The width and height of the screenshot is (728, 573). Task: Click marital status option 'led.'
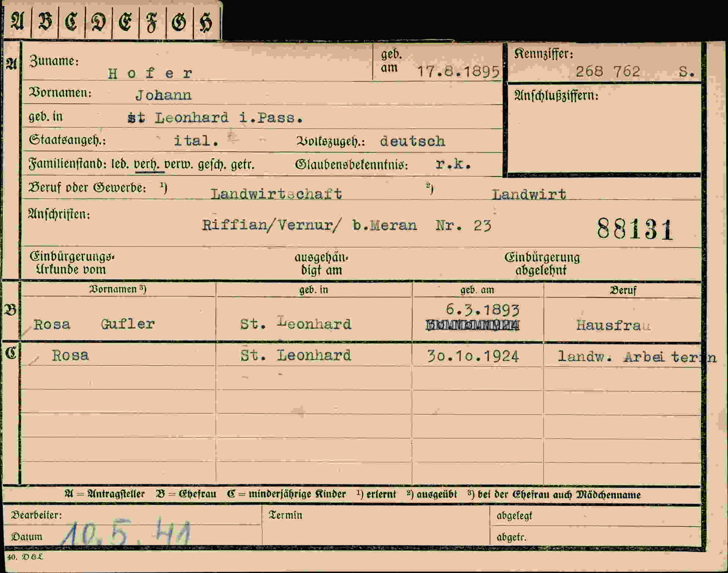click(x=120, y=165)
